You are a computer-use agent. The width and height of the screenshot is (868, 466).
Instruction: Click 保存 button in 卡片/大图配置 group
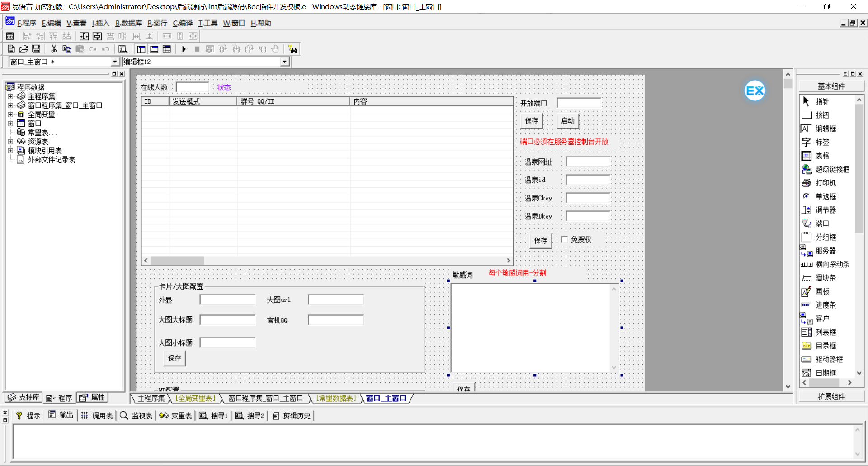click(x=174, y=358)
